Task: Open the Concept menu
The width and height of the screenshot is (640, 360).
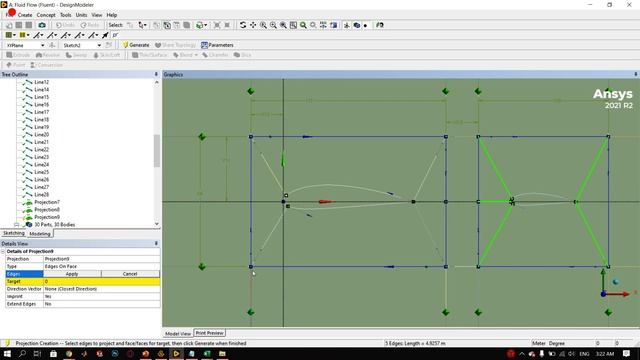Action: pyautogui.click(x=46, y=15)
